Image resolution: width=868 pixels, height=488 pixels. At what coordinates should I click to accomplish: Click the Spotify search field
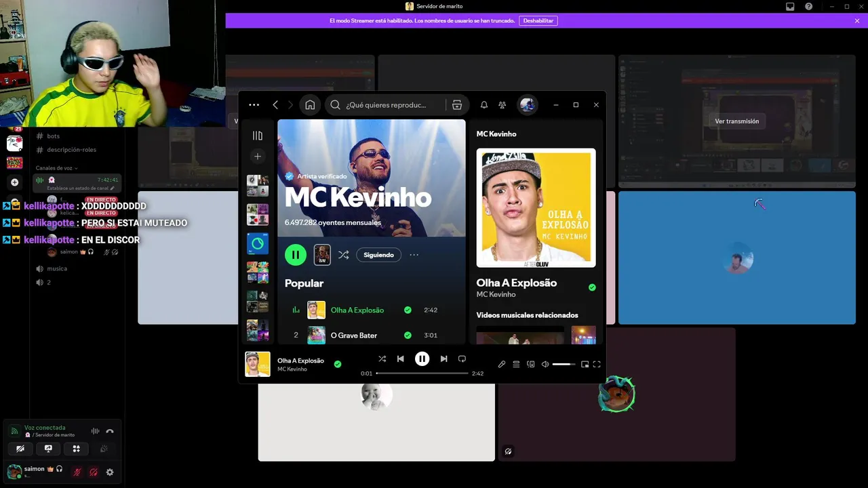(385, 105)
